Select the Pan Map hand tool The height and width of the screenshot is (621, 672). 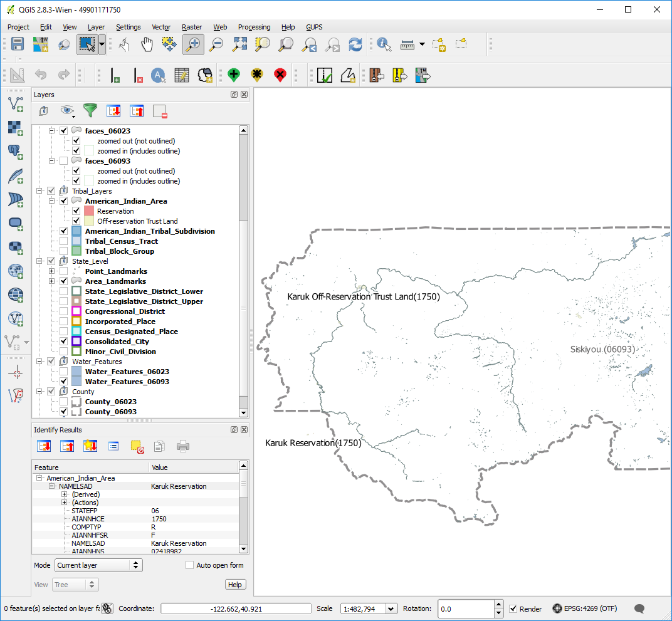pyautogui.click(x=147, y=44)
